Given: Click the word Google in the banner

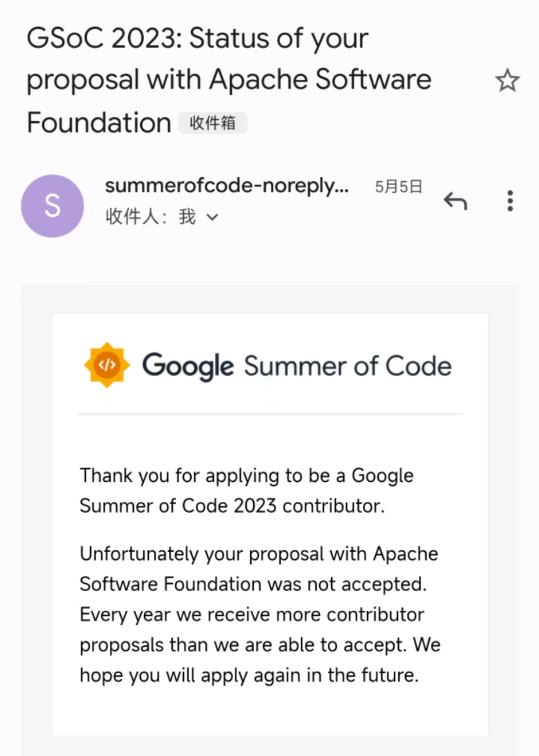Looking at the screenshot, I should (x=188, y=366).
